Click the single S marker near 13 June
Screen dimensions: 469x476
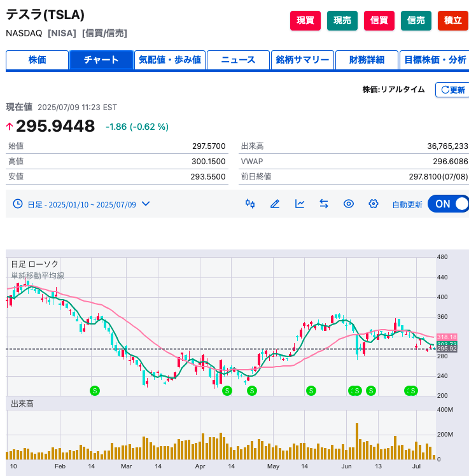tap(371, 391)
